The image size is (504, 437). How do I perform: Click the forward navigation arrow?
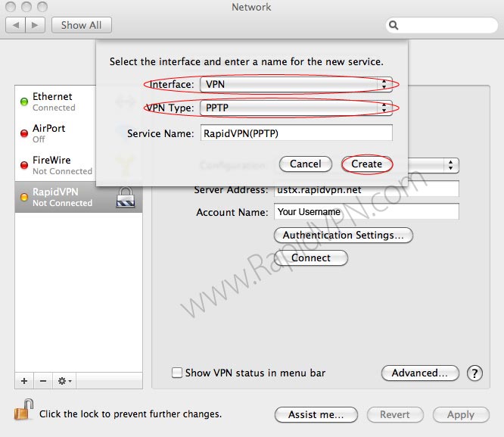click(35, 25)
